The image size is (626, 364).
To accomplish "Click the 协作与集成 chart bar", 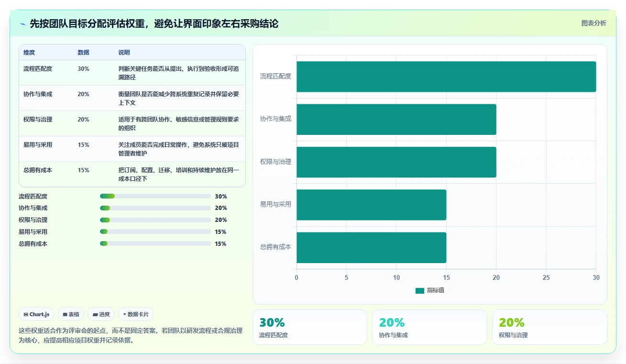I will pos(396,119).
